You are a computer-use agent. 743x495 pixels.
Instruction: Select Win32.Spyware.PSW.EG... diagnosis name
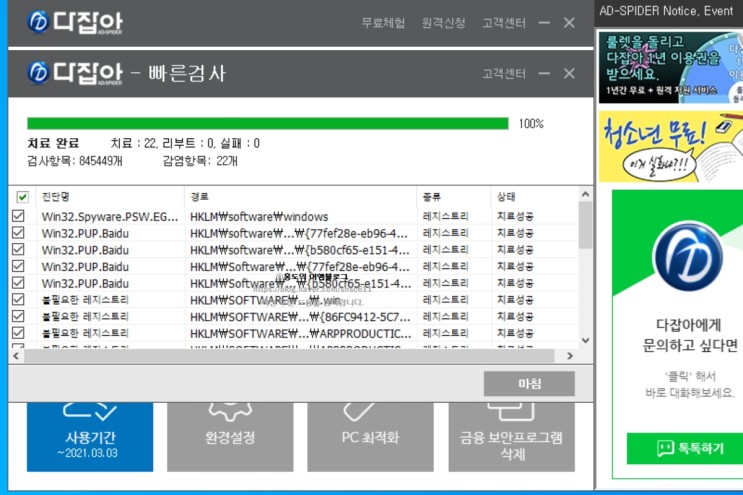click(x=110, y=217)
